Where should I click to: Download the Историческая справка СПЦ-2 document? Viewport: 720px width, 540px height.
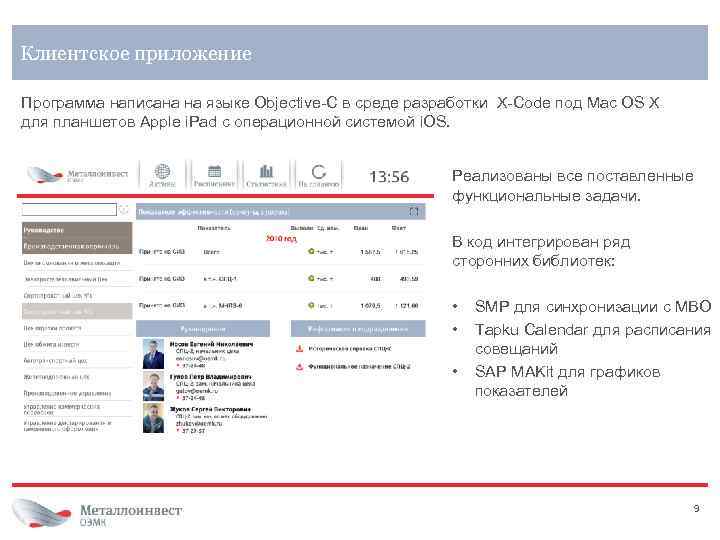[299, 349]
